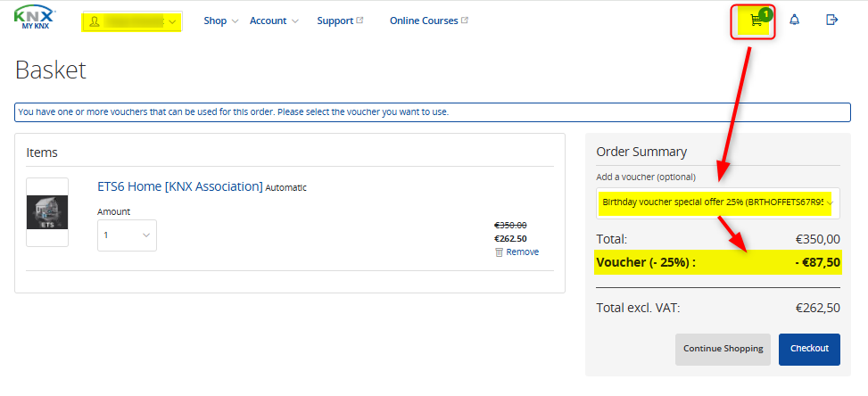Click the external link icon beside Support
Screen dimensions: 868x396
click(360, 21)
